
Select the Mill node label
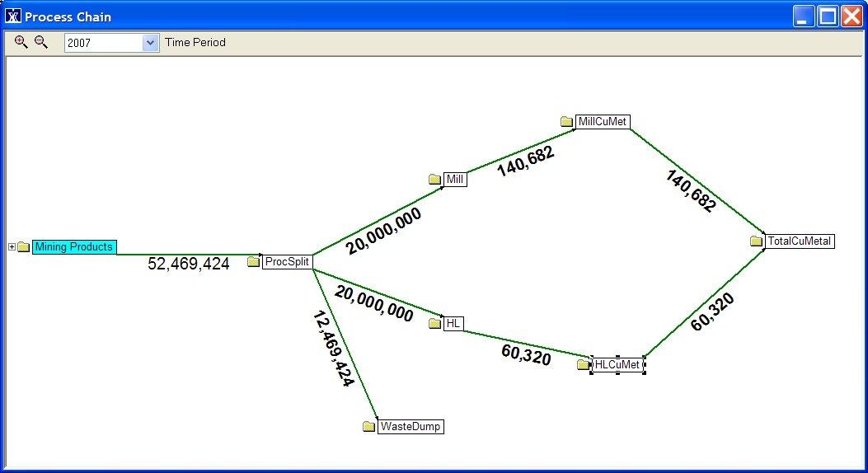(455, 180)
